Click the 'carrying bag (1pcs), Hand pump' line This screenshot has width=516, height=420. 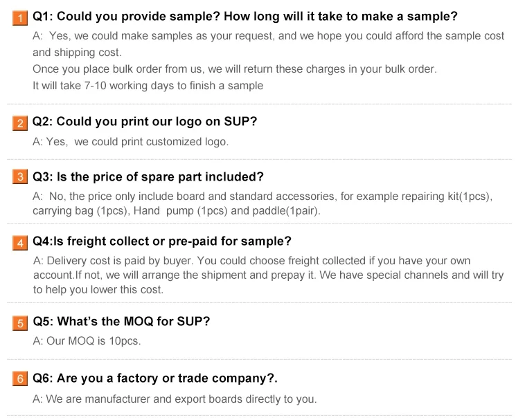[x=177, y=211]
